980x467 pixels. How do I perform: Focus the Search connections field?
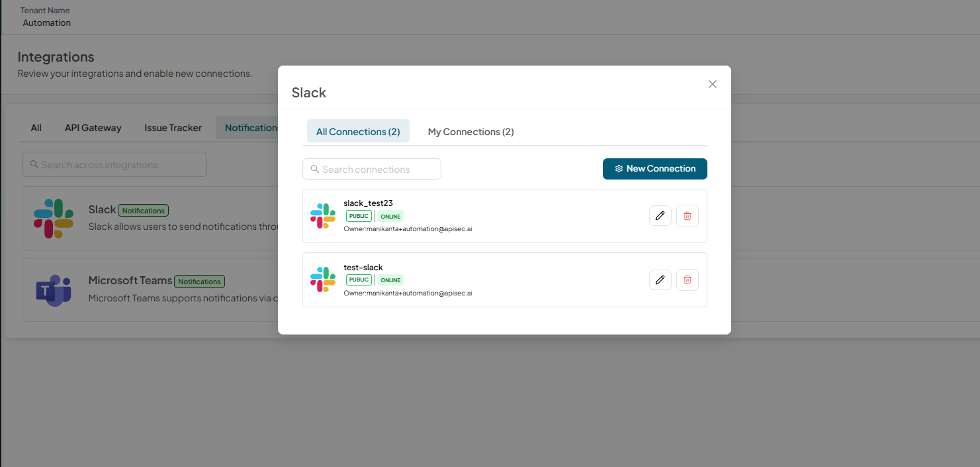372,169
